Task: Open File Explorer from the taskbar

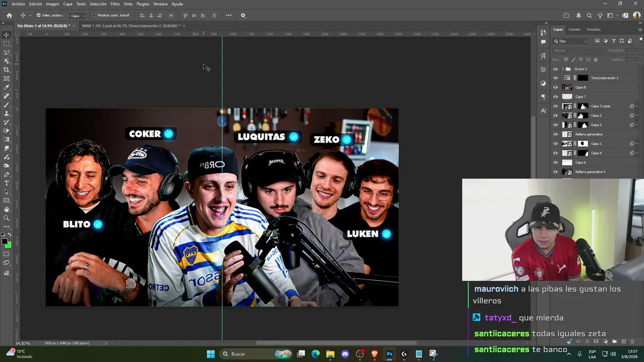Action: (x=330, y=354)
